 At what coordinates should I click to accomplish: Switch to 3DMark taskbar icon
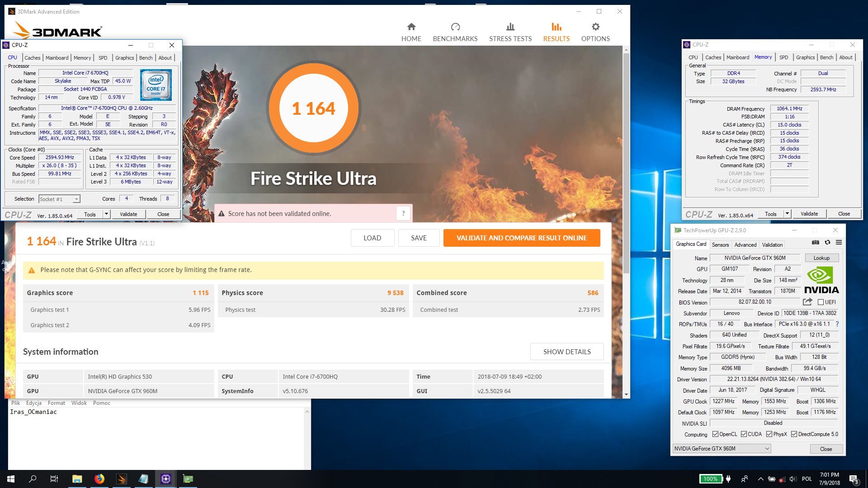point(122,479)
